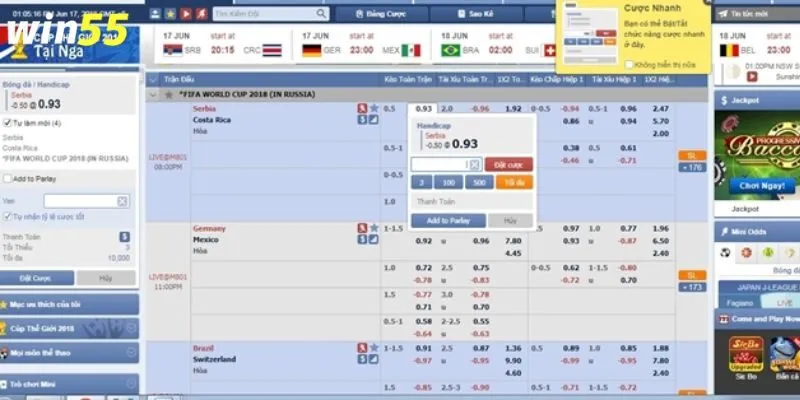Click Add to Parlay button in popup

click(448, 220)
